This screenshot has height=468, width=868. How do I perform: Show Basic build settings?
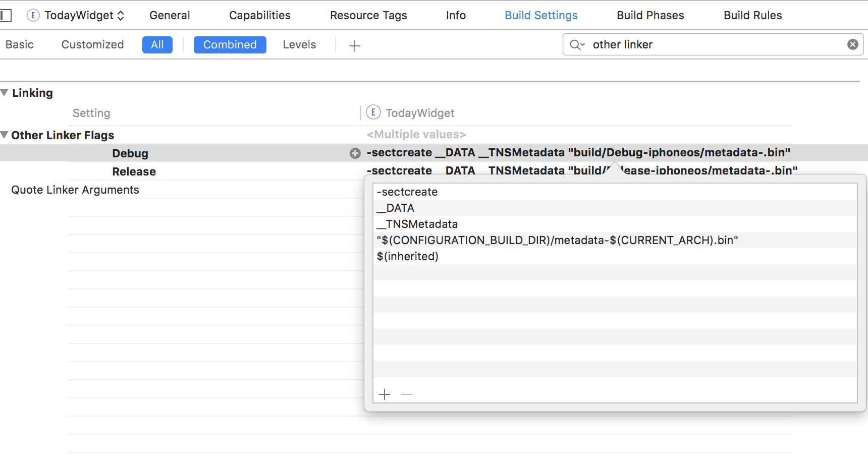click(x=20, y=45)
